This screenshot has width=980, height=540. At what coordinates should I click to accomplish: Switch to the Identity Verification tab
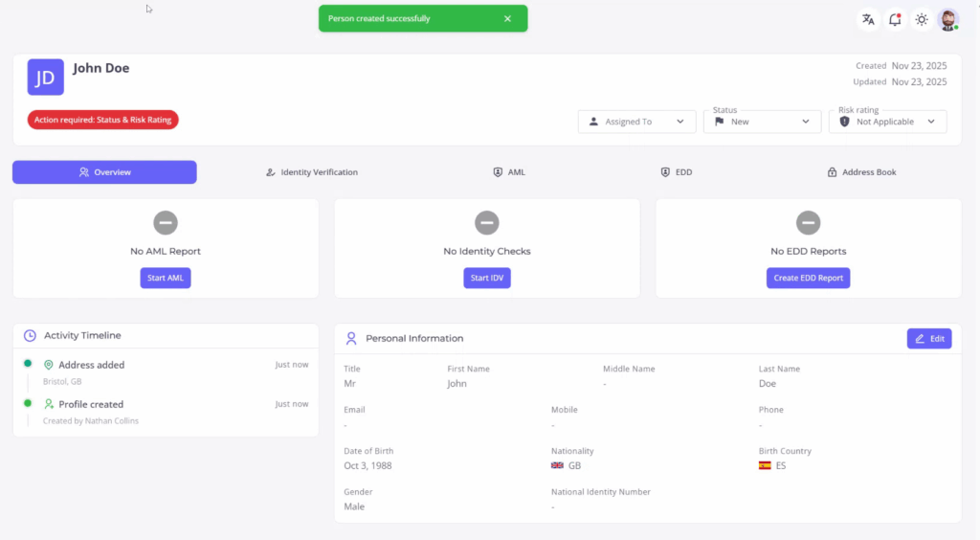pos(311,172)
